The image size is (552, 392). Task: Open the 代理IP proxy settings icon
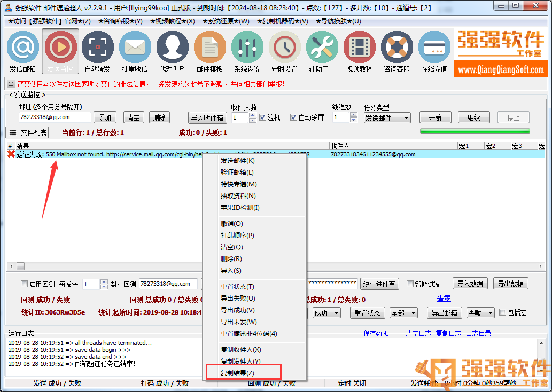pyautogui.click(x=172, y=51)
